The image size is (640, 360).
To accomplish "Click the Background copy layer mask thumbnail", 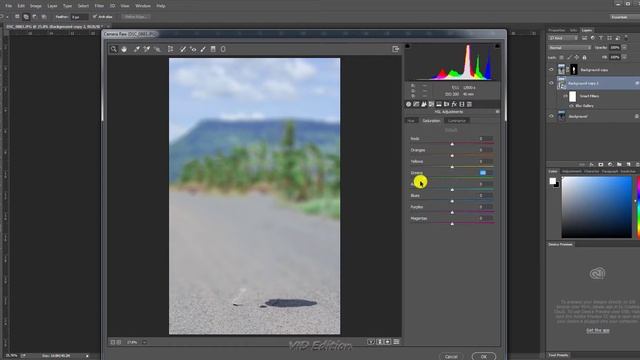I will (x=574, y=70).
